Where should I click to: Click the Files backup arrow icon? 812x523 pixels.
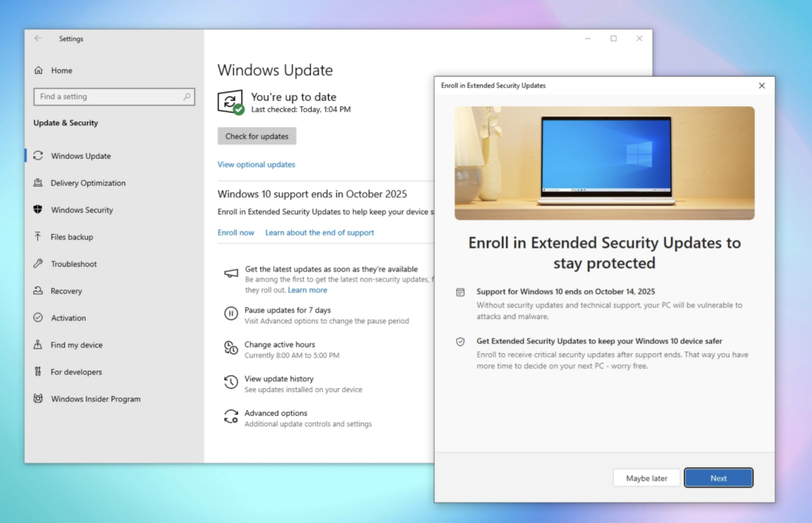38,237
